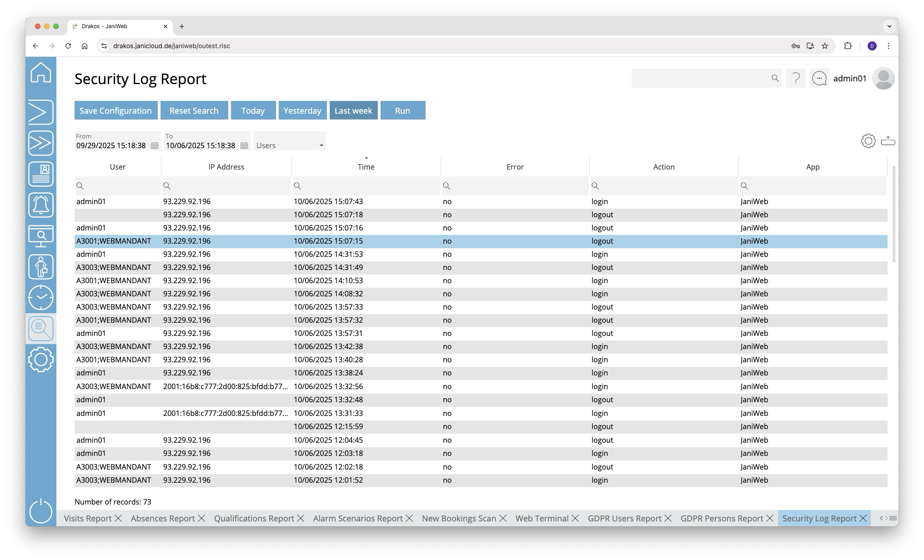Click the Reset Search button
The height and width of the screenshot is (560, 924).
click(194, 110)
